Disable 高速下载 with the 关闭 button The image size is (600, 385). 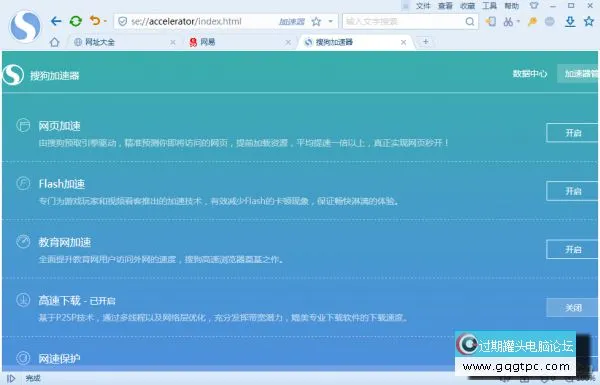[x=572, y=308]
